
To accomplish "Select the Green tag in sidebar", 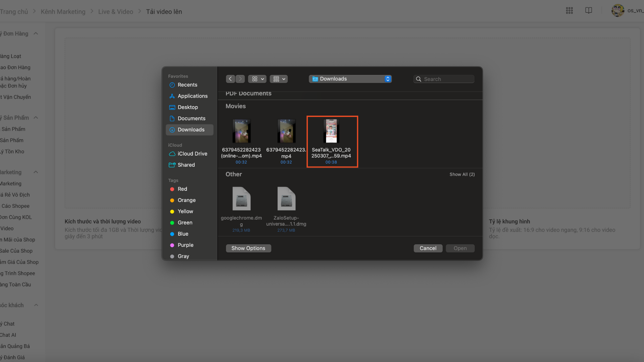I will 185,223.
